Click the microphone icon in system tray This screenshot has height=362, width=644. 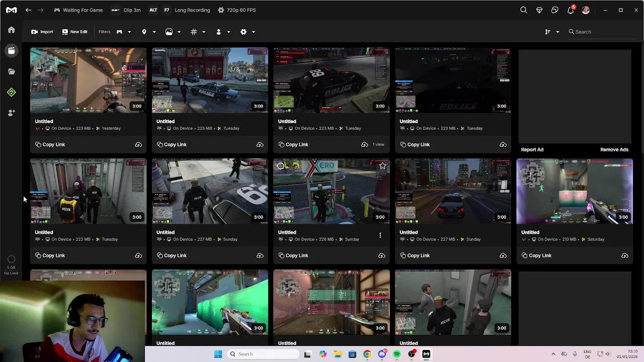tap(575, 354)
